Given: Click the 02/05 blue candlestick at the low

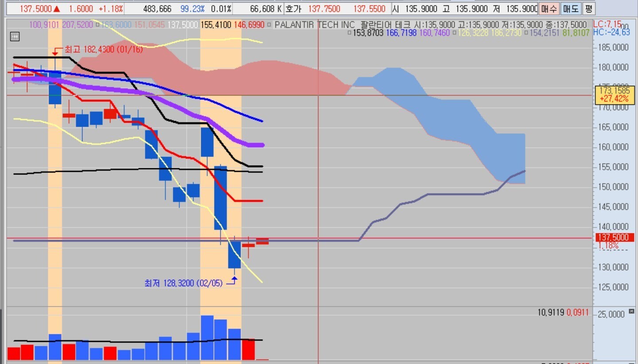Looking at the screenshot, I should [234, 254].
